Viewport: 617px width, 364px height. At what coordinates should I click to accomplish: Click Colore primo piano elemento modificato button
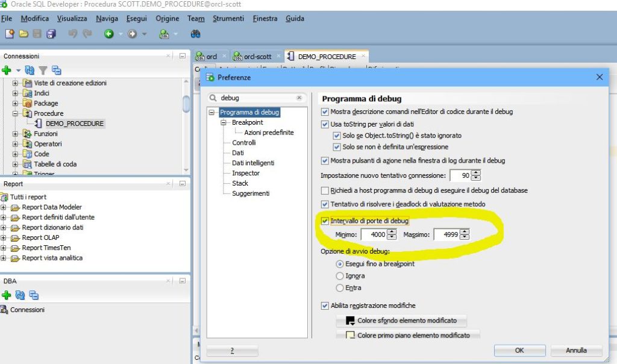pos(408,335)
